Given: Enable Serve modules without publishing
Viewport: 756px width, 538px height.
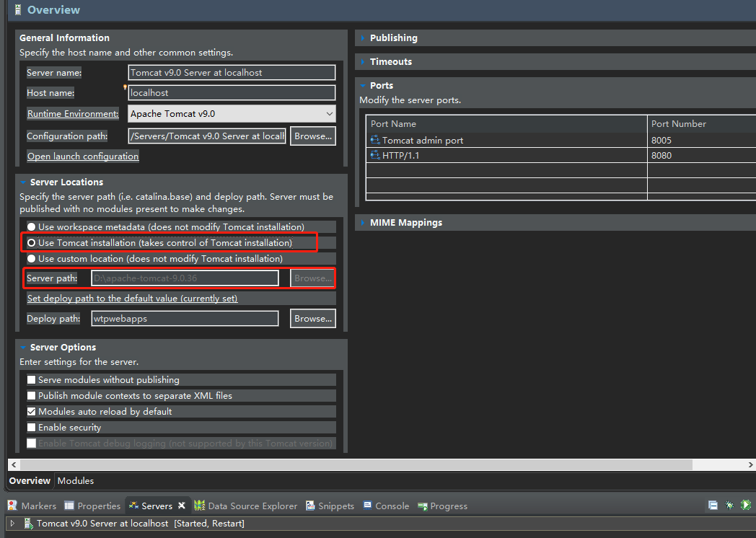Looking at the screenshot, I should tap(31, 380).
